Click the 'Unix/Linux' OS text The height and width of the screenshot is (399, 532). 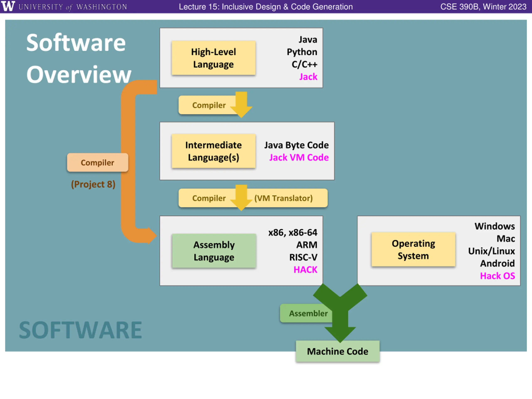(491, 251)
